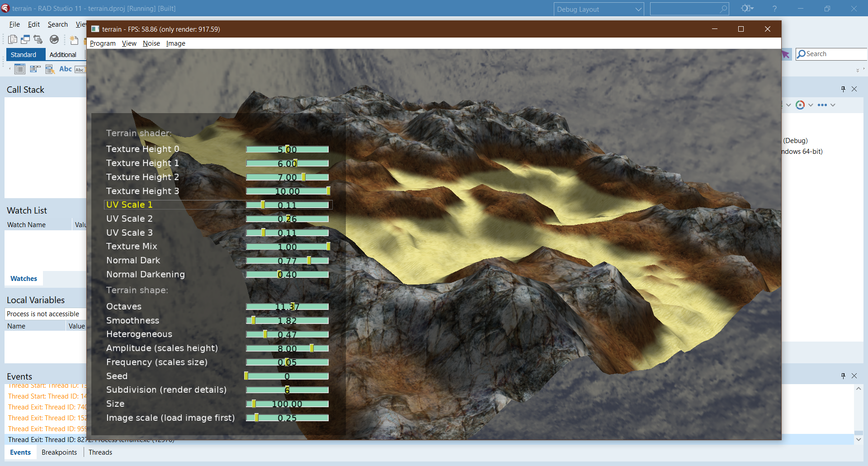The height and width of the screenshot is (466, 868).
Task: Click the Copy document toolbar icon
Action: (x=13, y=39)
